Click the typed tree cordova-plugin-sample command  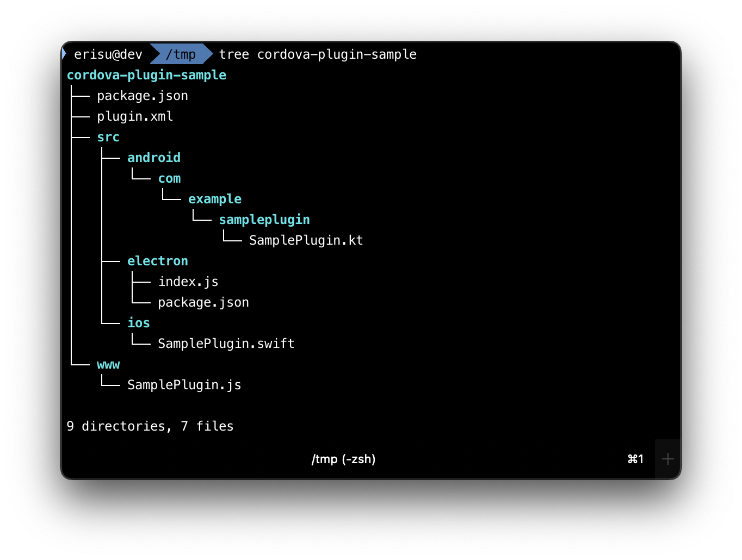[318, 54]
